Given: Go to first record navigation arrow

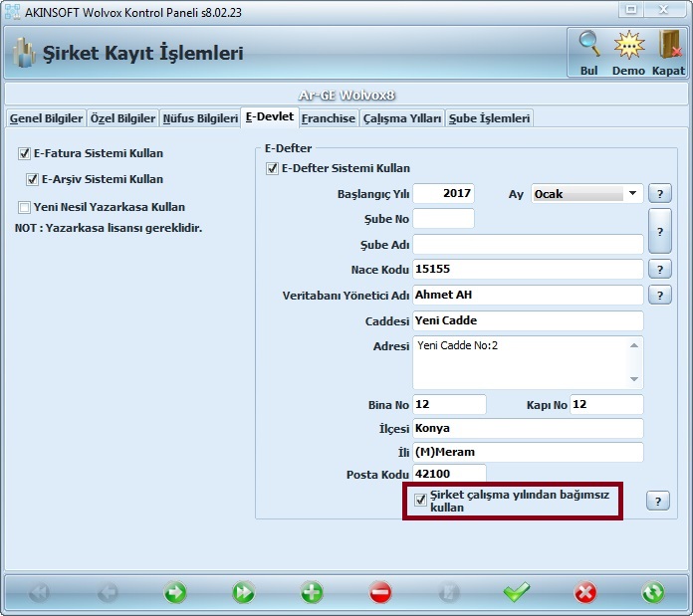Looking at the screenshot, I should click(40, 592).
